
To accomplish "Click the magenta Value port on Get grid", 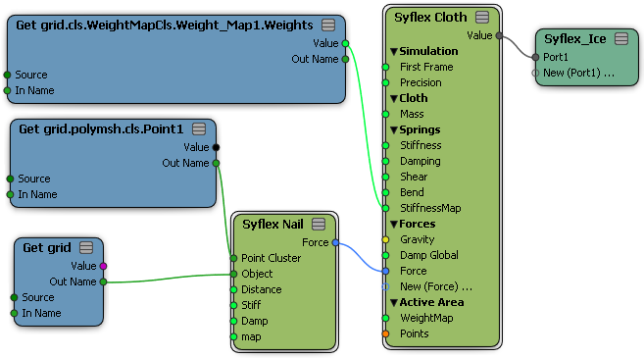I will coord(104,266).
